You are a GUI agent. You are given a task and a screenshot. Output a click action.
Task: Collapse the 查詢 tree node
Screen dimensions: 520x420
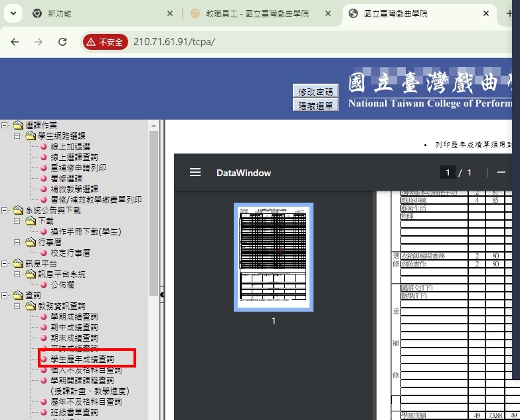[5, 296]
